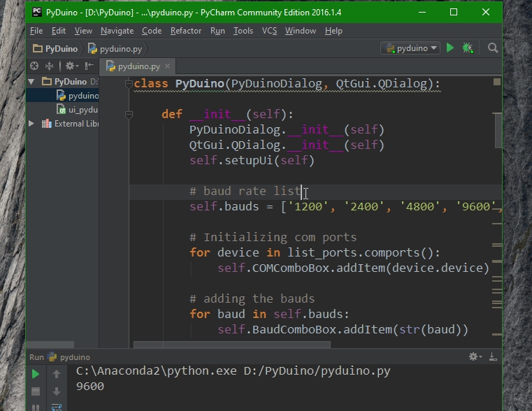This screenshot has height=411, width=532.
Task: Click '# adding the bauds' comment
Action: pyautogui.click(x=252, y=298)
